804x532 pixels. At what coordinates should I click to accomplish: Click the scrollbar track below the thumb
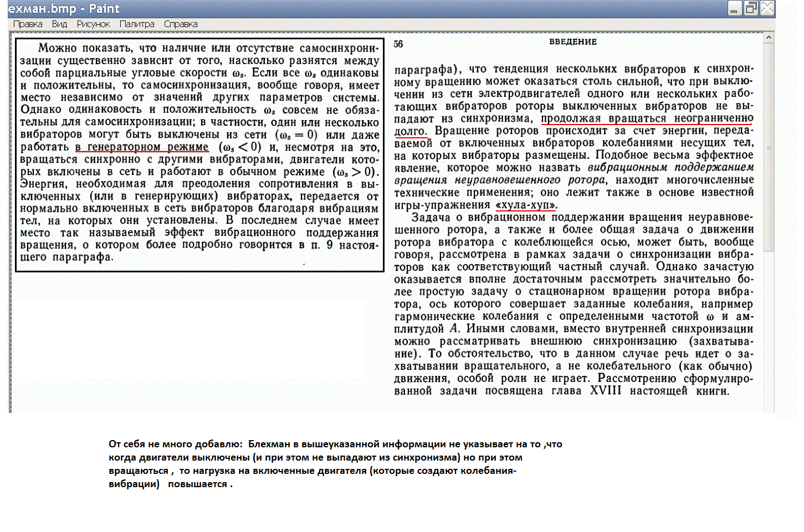point(769,332)
